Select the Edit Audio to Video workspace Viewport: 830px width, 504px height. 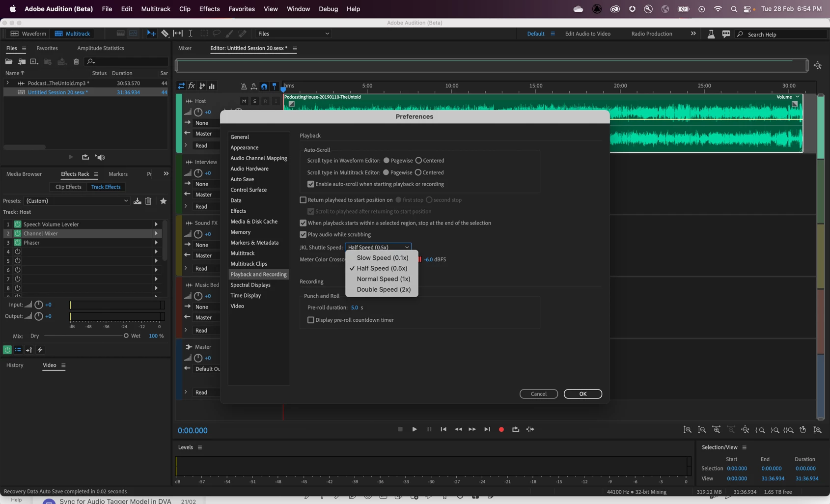coord(588,34)
